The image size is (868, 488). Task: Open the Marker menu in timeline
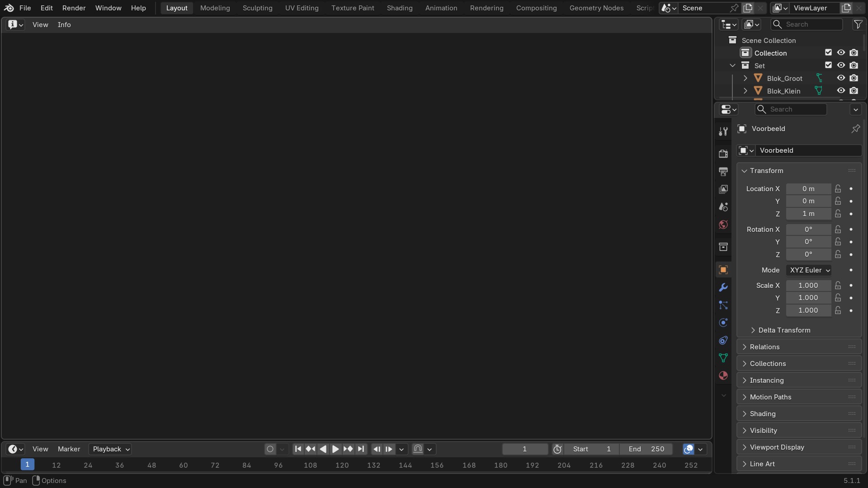[x=69, y=449]
